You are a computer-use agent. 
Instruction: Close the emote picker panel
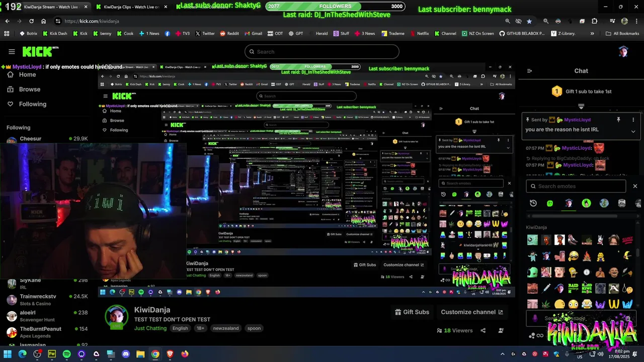(x=635, y=186)
